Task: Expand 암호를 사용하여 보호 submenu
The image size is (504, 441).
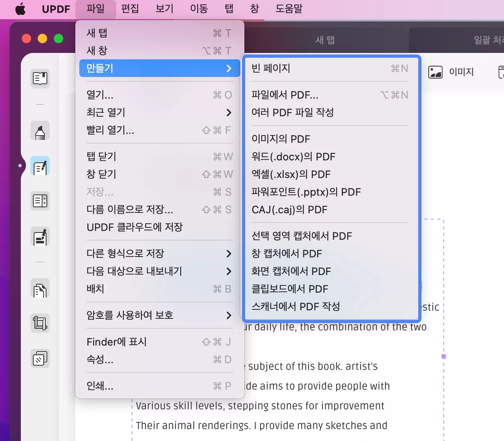Action: coord(159,316)
